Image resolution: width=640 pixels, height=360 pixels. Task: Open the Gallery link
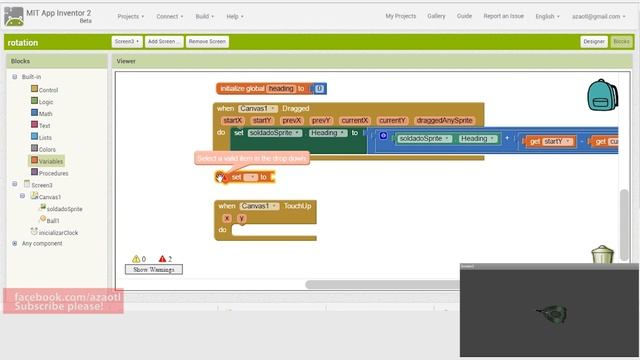(436, 16)
